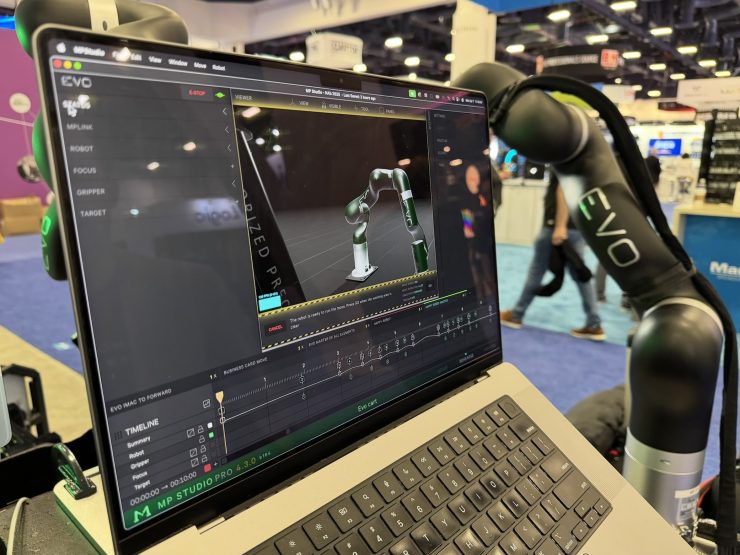Open the View menu in menu bar
This screenshot has height=555, width=740.
(x=155, y=59)
